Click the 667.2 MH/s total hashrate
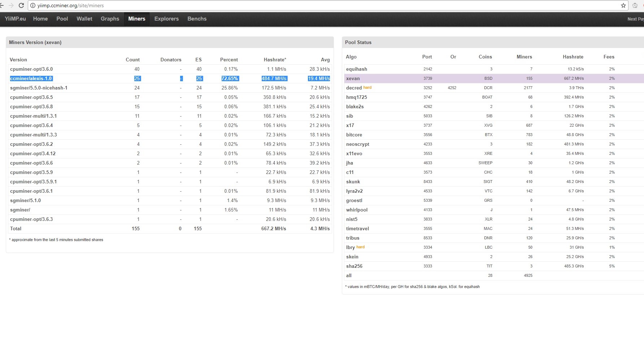Viewport: 644px width, 362px height. (274, 228)
